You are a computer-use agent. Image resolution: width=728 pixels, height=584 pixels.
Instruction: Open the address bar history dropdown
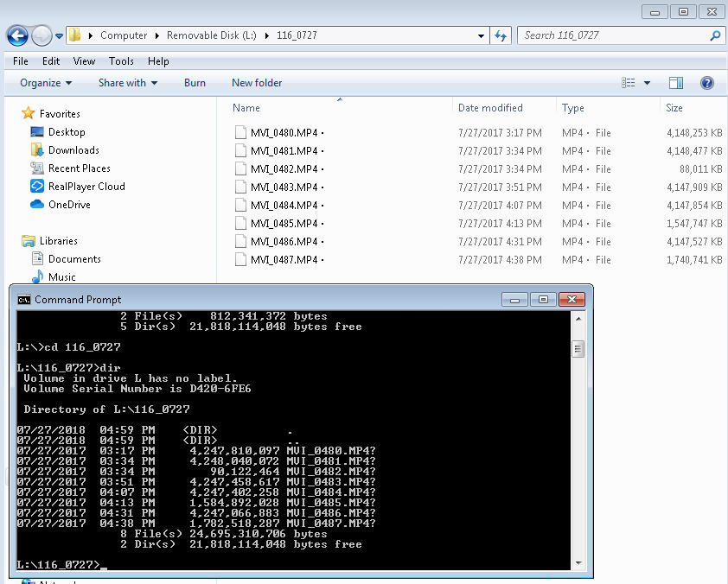(x=481, y=35)
